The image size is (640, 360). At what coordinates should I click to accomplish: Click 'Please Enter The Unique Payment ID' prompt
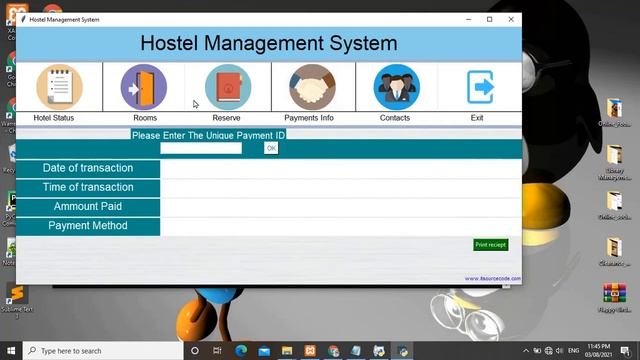pos(208,135)
